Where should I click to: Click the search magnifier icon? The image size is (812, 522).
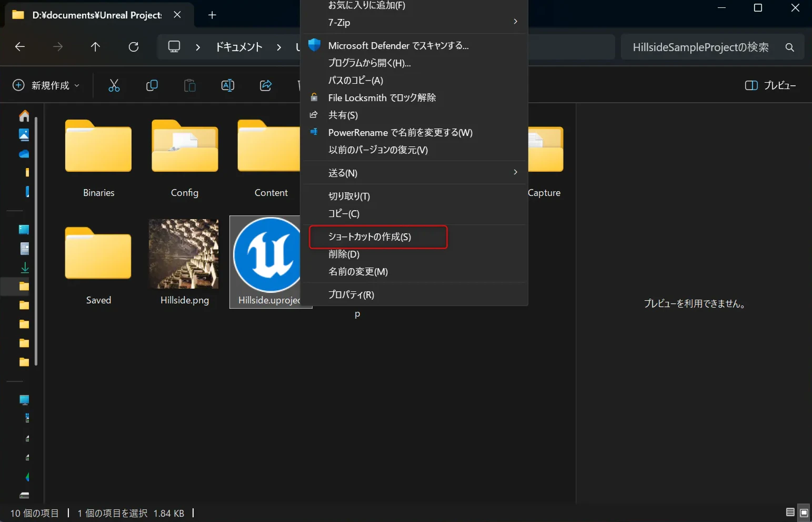pos(789,47)
